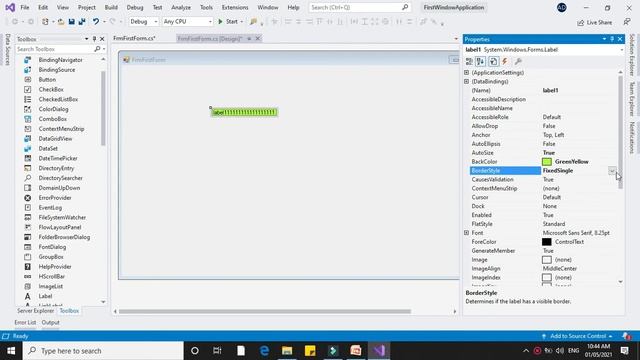Pin the Toolbox panel
The image size is (640, 360).
pos(94,39)
